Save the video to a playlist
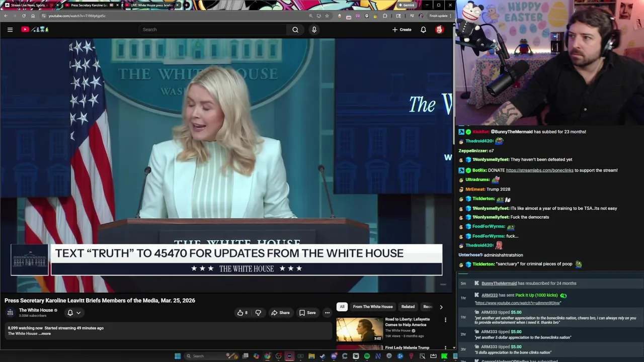The image size is (644, 362). 307,313
